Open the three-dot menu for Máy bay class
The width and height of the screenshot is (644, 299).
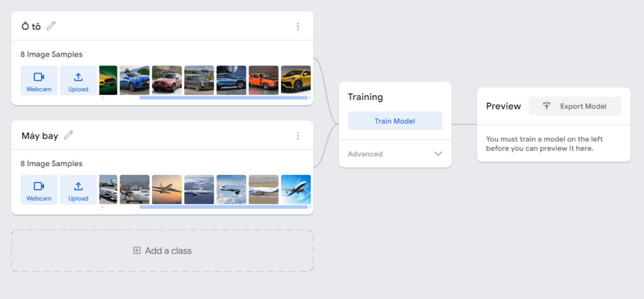pos(297,136)
